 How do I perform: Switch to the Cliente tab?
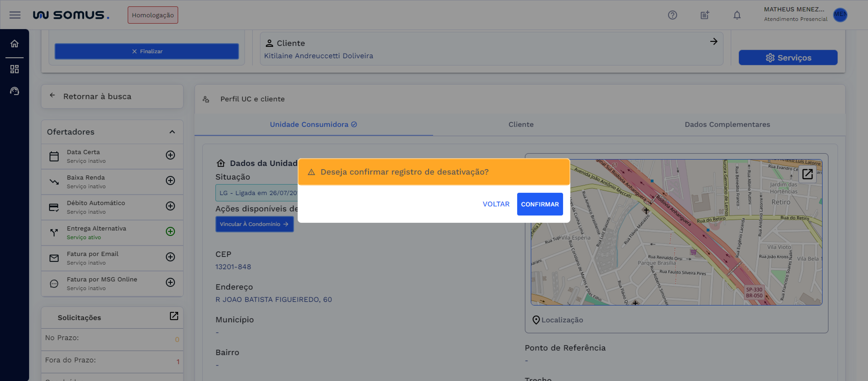[521, 124]
